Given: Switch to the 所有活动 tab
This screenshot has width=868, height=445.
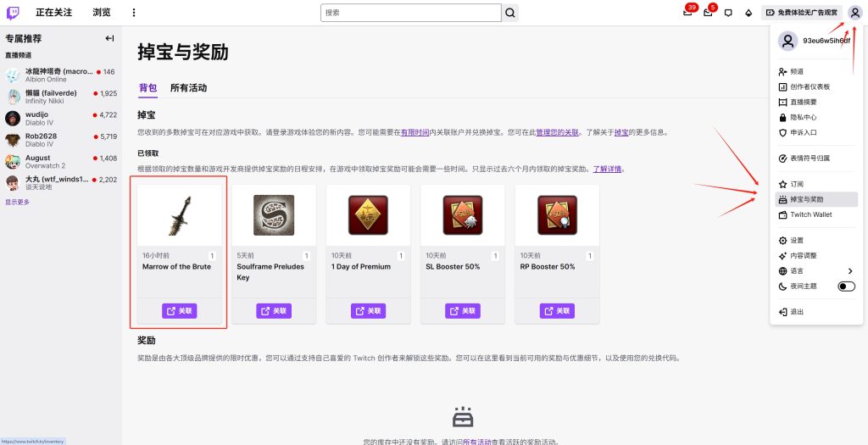Looking at the screenshot, I should point(188,87).
